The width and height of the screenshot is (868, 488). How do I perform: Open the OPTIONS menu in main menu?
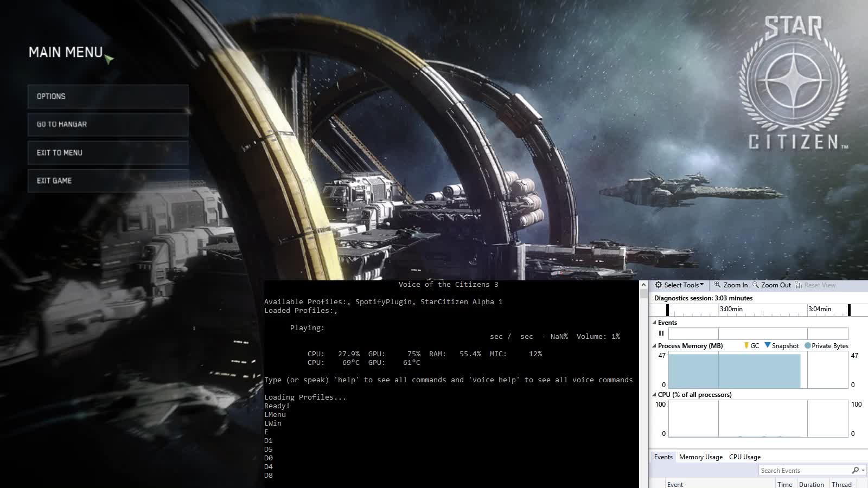click(x=108, y=97)
